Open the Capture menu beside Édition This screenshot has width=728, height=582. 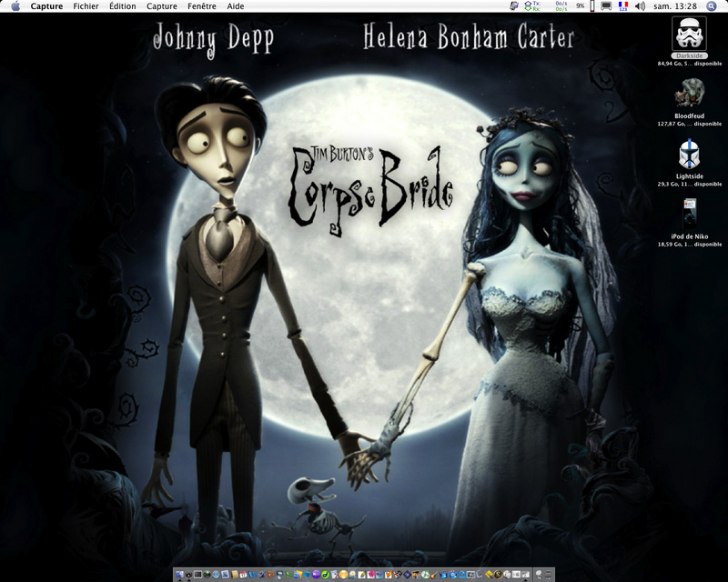(162, 6)
